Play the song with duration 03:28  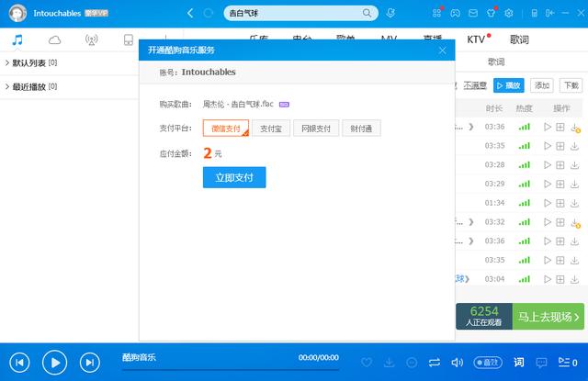[x=548, y=165]
